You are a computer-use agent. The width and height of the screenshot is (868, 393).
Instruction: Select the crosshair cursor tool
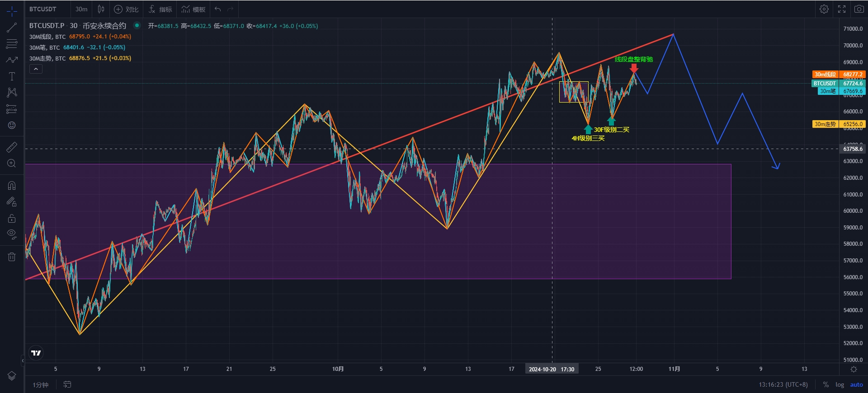pyautogui.click(x=12, y=11)
